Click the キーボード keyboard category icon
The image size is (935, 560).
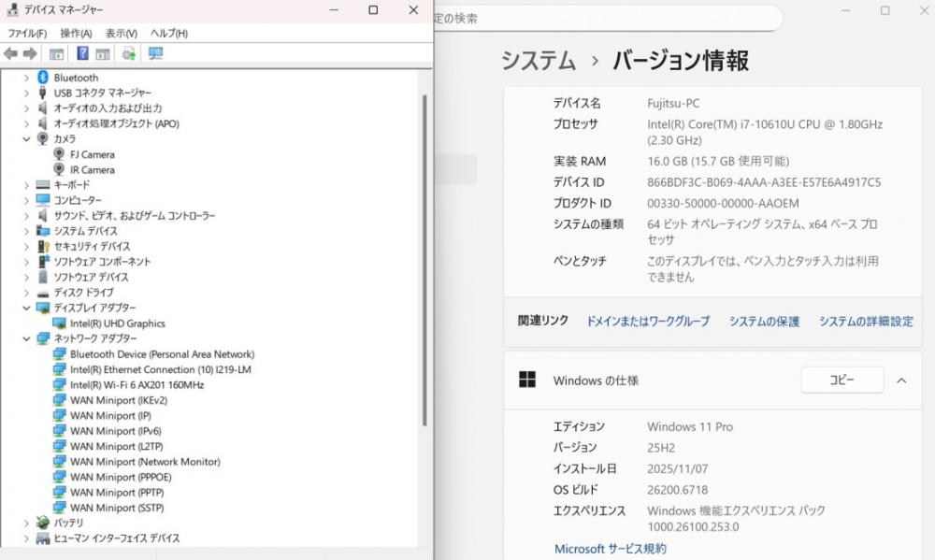(42, 185)
